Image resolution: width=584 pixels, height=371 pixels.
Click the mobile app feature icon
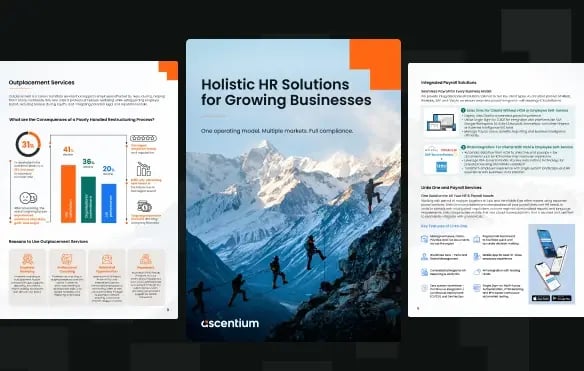477,257
